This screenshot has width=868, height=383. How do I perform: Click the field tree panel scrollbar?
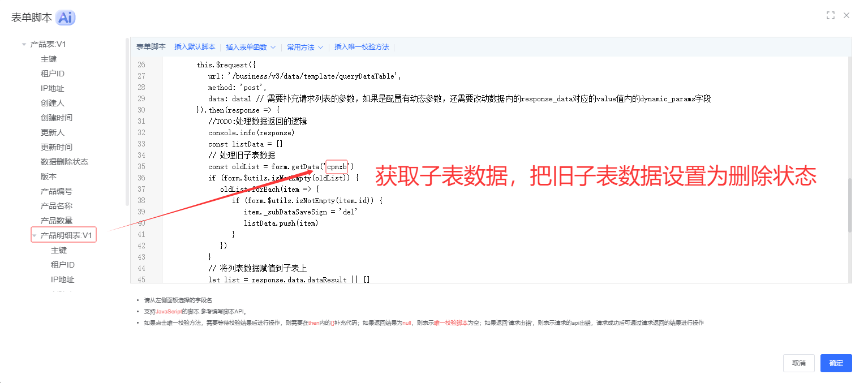coord(127,122)
